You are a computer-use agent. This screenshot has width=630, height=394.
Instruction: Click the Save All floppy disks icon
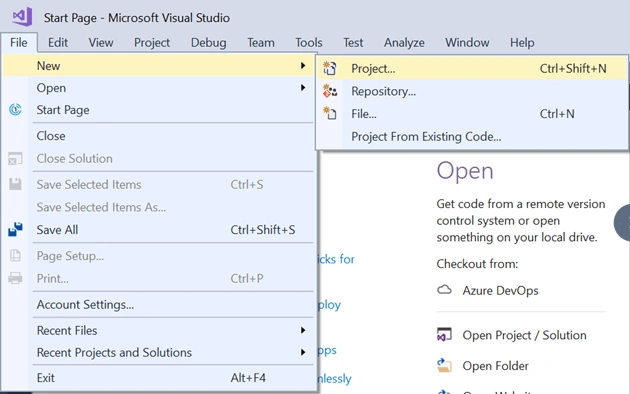pyautogui.click(x=15, y=229)
